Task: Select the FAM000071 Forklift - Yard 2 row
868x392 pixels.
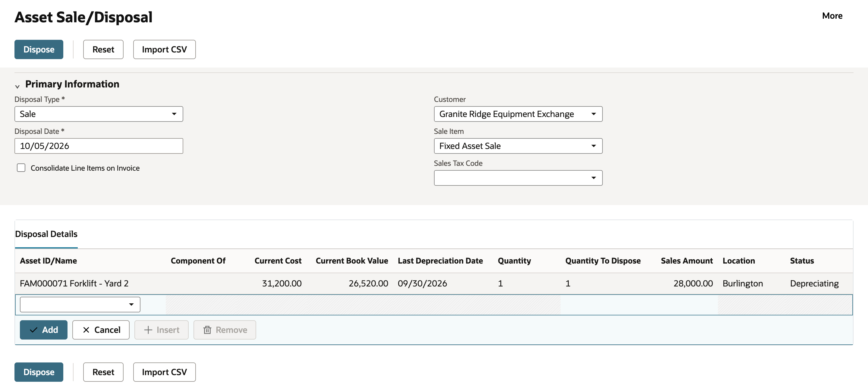Action: coord(434,283)
